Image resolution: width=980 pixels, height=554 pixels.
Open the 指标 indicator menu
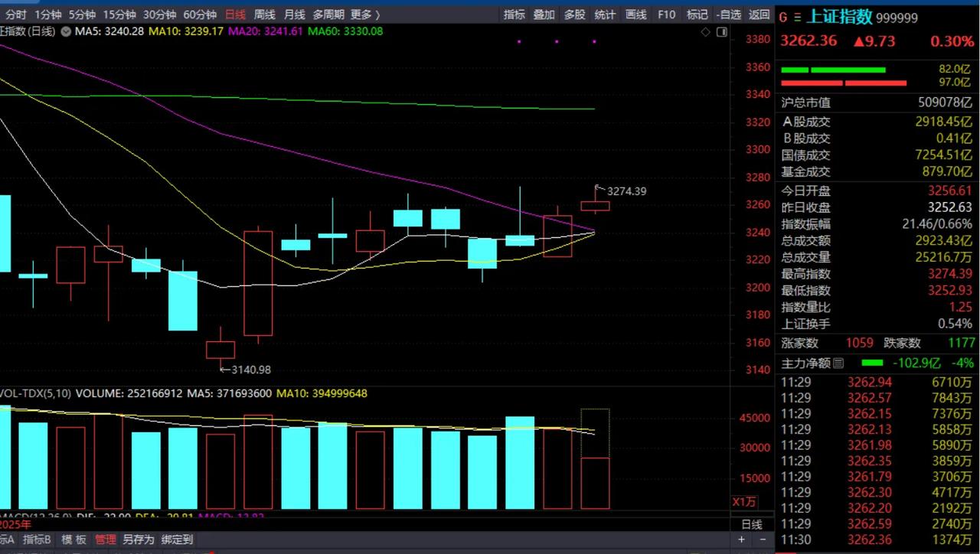click(x=514, y=15)
